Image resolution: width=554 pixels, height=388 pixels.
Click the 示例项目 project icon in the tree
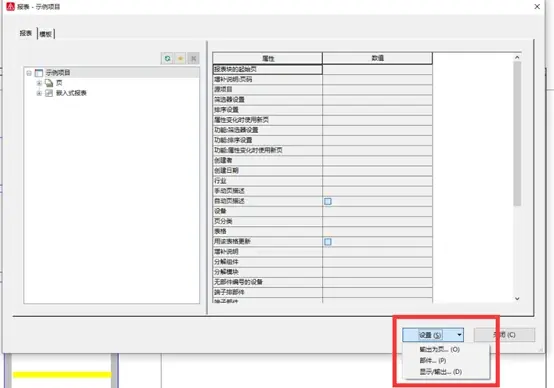pos(39,73)
